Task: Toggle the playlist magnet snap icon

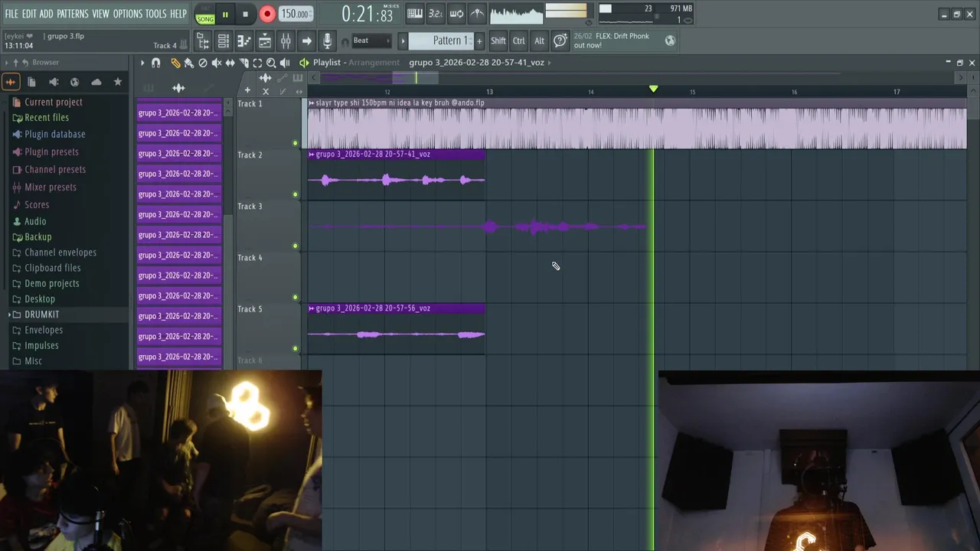Action: [156, 63]
